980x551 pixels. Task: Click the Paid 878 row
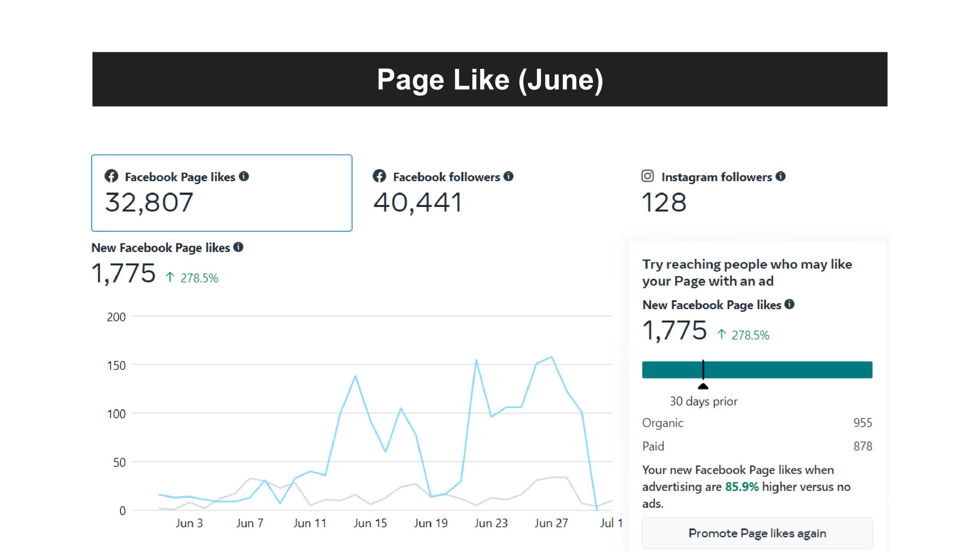point(757,446)
